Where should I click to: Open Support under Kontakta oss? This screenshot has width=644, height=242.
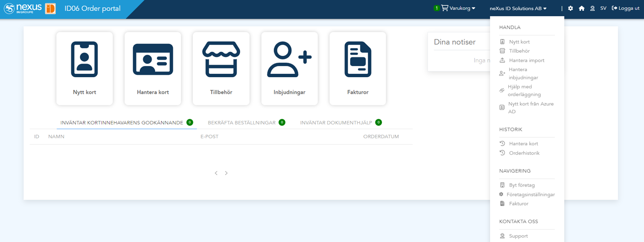pyautogui.click(x=519, y=236)
